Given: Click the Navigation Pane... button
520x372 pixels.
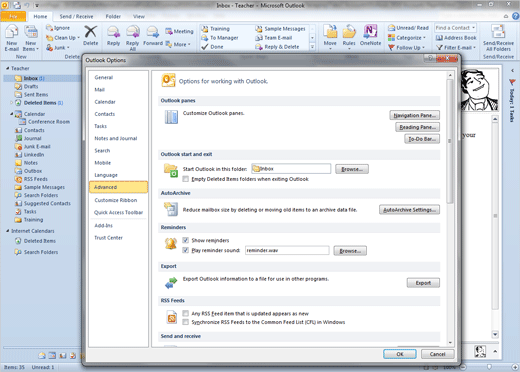Looking at the screenshot, I should [x=414, y=115].
